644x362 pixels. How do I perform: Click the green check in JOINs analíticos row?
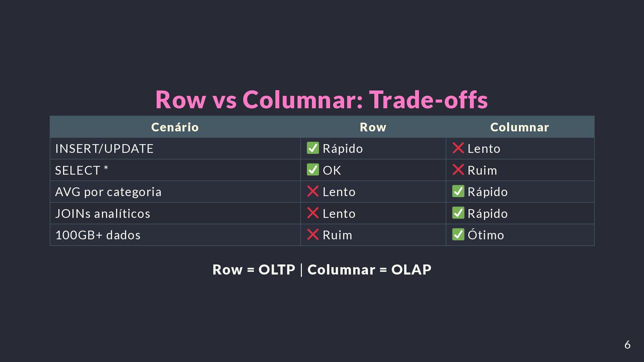458,213
